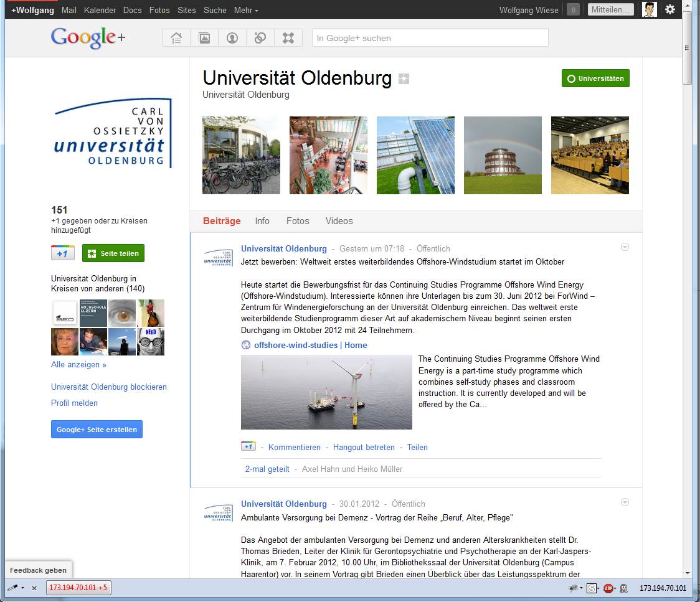Screen dimensions: 700x602
Task: Open Kalender in the top navigation bar
Action: [100, 10]
